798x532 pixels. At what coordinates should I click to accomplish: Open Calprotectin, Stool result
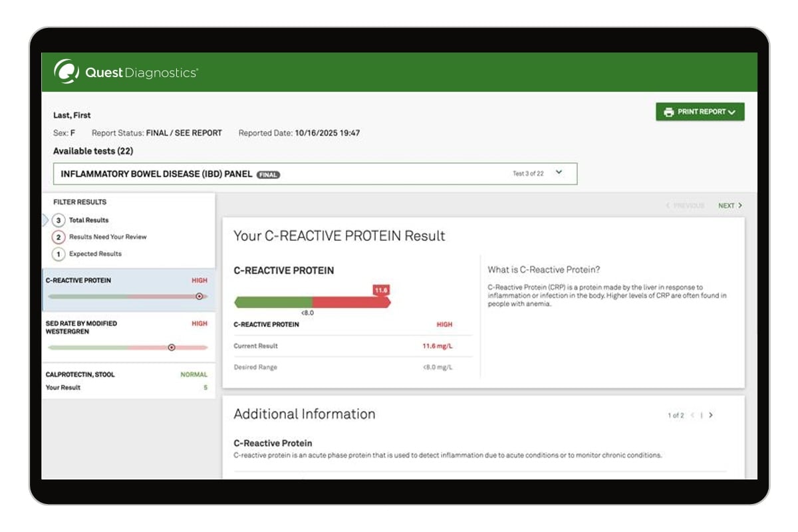80,374
